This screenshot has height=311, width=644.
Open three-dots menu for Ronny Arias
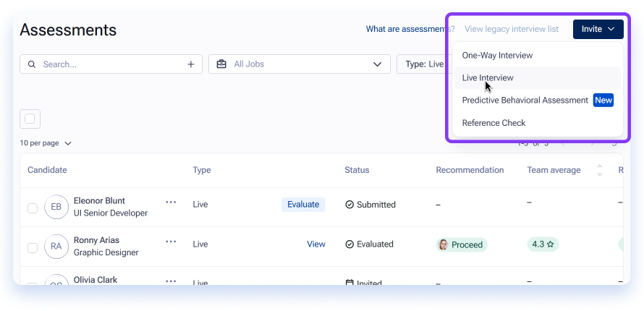coord(171,242)
